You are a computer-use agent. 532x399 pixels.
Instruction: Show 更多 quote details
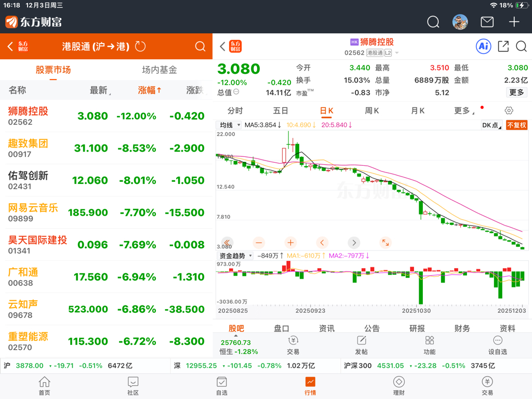(x=516, y=92)
